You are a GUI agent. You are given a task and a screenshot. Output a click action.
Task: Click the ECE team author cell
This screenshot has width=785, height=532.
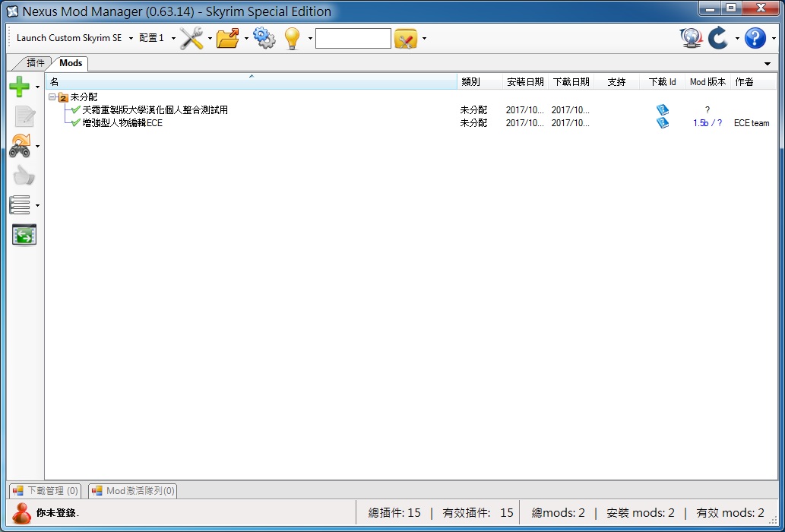click(752, 123)
